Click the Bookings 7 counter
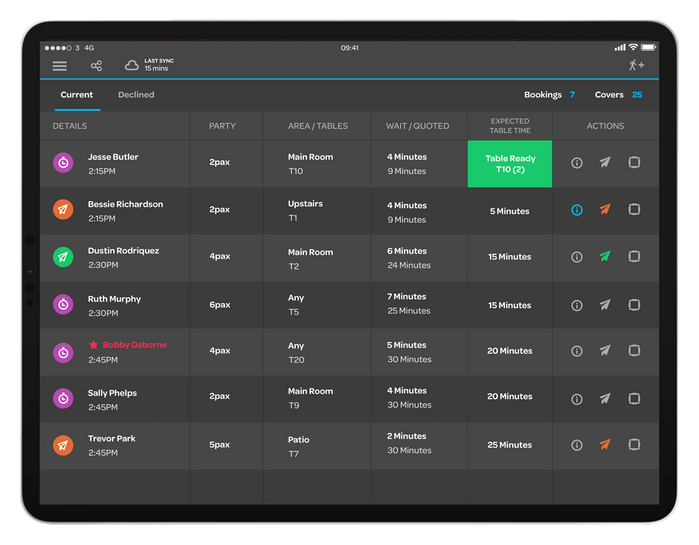 549,94
